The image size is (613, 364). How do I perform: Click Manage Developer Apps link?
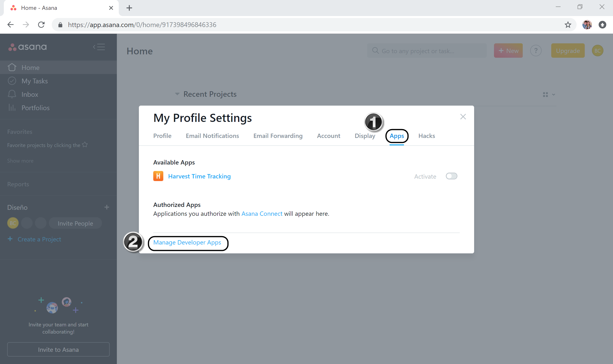coord(187,242)
